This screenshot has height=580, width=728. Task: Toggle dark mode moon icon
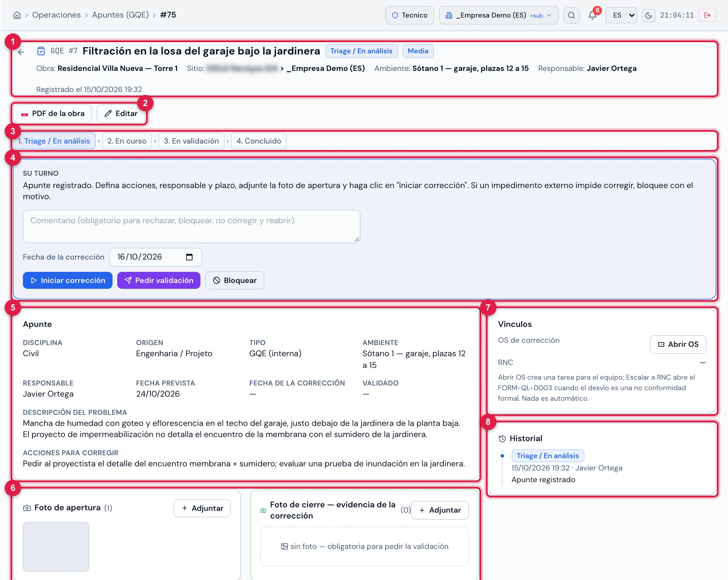(648, 15)
